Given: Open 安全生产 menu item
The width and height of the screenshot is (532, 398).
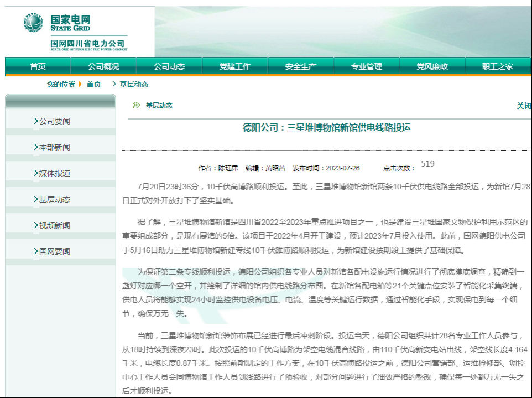Looking at the screenshot, I should click(301, 66).
